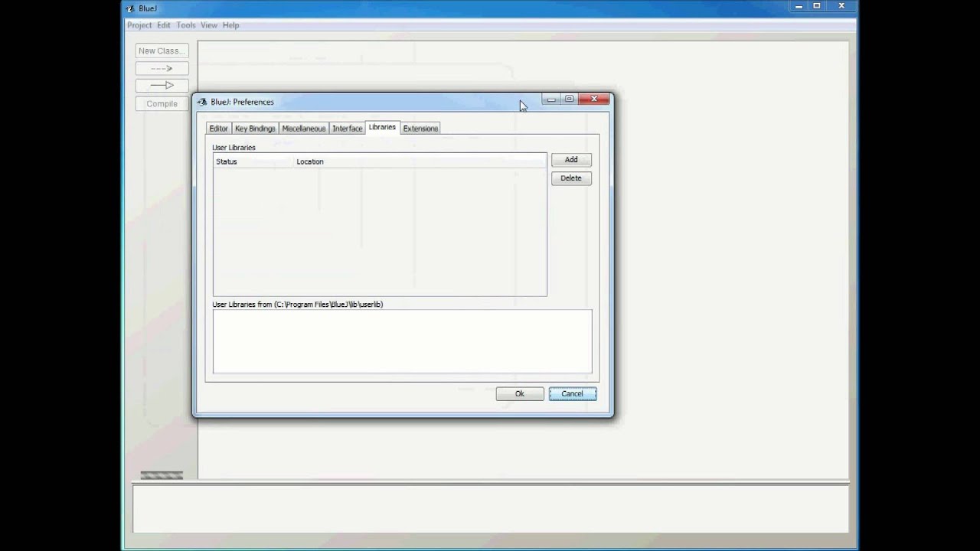The image size is (980, 551).
Task: Switch to the Interface tab
Action: pos(347,129)
